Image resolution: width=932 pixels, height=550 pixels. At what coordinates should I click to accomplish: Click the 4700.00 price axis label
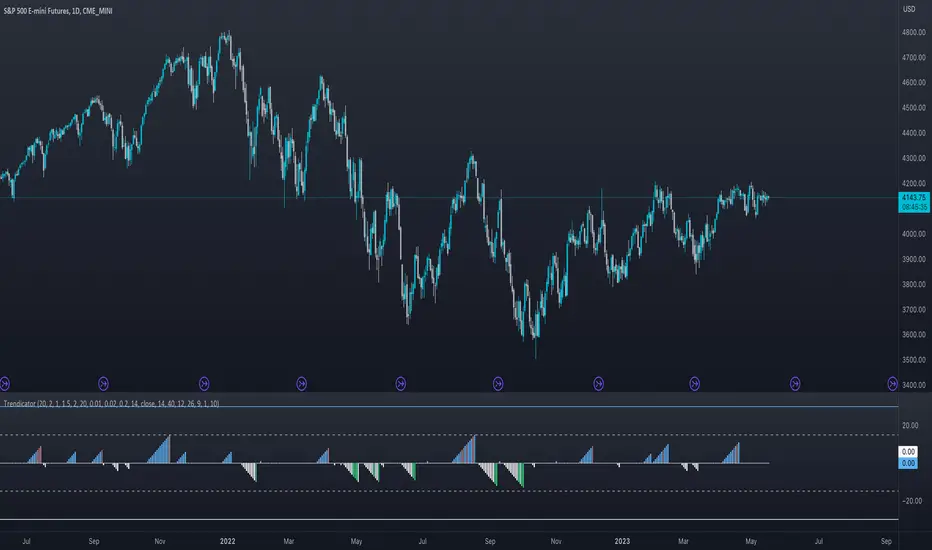914,58
